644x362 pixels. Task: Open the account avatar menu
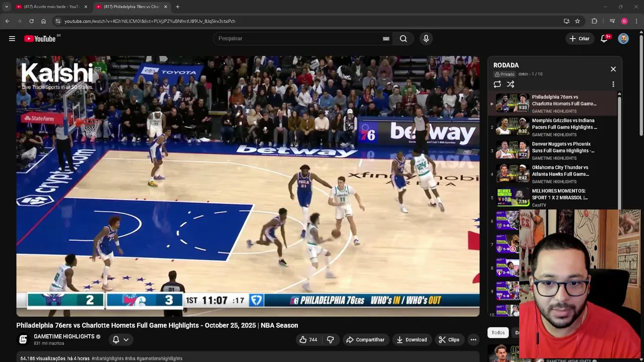click(x=623, y=39)
